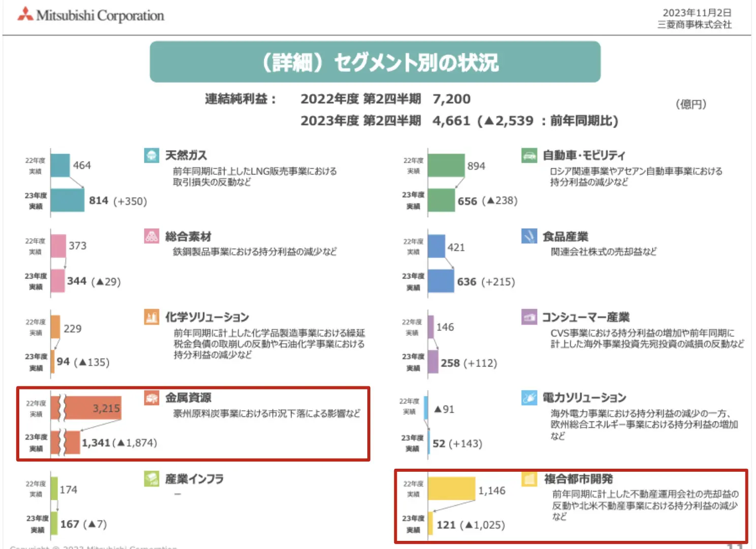This screenshot has width=756, height=549.
Task: Click the blue 636 bar for 食品産業
Action: point(440,281)
